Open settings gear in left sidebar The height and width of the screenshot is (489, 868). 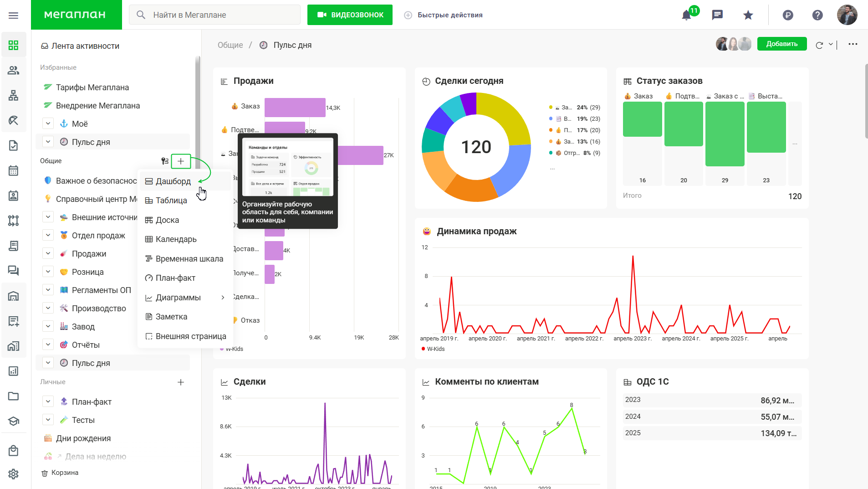14,474
